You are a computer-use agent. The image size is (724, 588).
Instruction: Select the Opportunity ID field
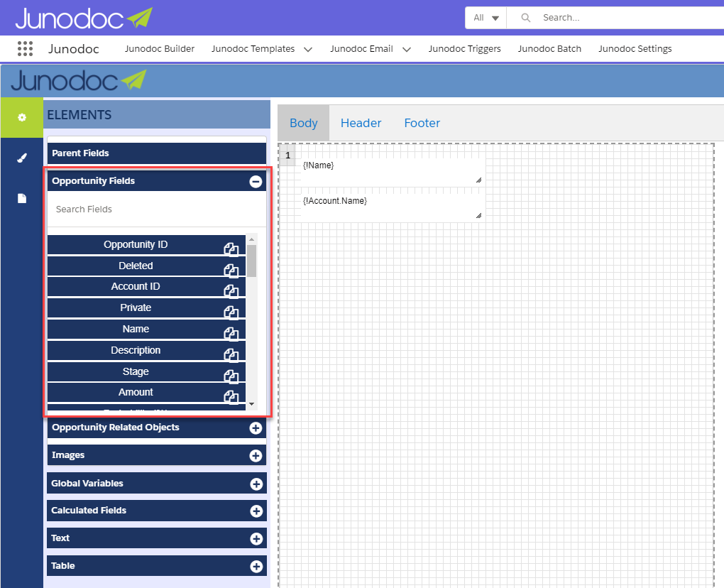146,245
